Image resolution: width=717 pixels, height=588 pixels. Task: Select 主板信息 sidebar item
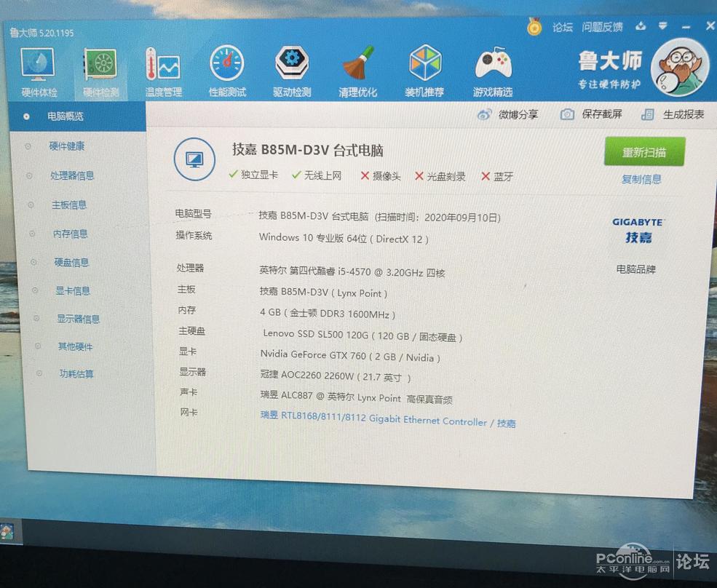[69, 204]
